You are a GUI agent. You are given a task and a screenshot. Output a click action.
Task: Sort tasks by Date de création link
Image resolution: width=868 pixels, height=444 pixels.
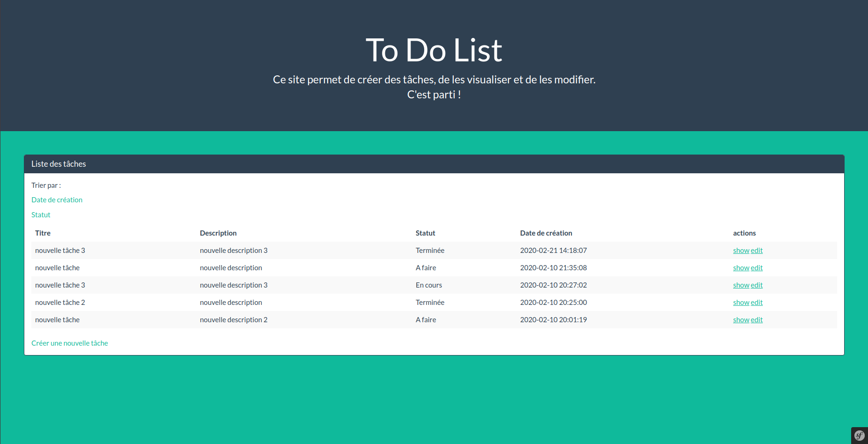57,200
